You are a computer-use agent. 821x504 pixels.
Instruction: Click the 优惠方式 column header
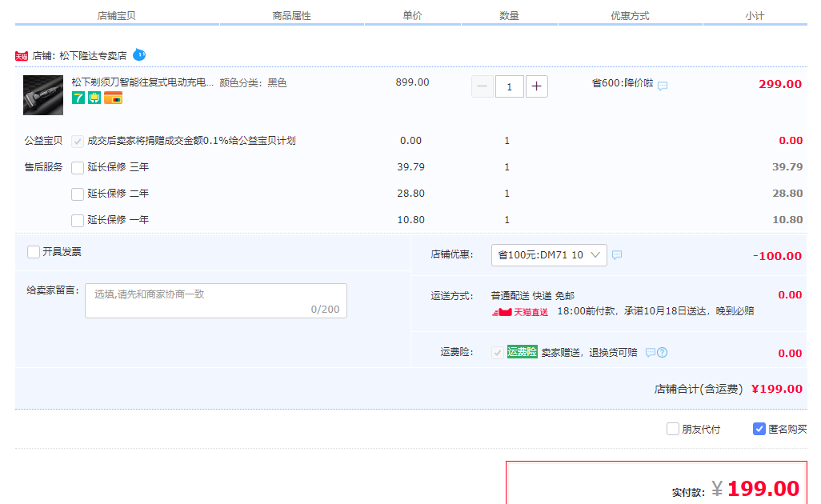[630, 16]
